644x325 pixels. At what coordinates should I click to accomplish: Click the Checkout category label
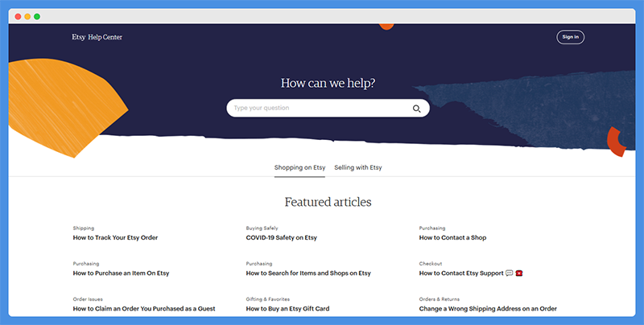[x=431, y=264]
